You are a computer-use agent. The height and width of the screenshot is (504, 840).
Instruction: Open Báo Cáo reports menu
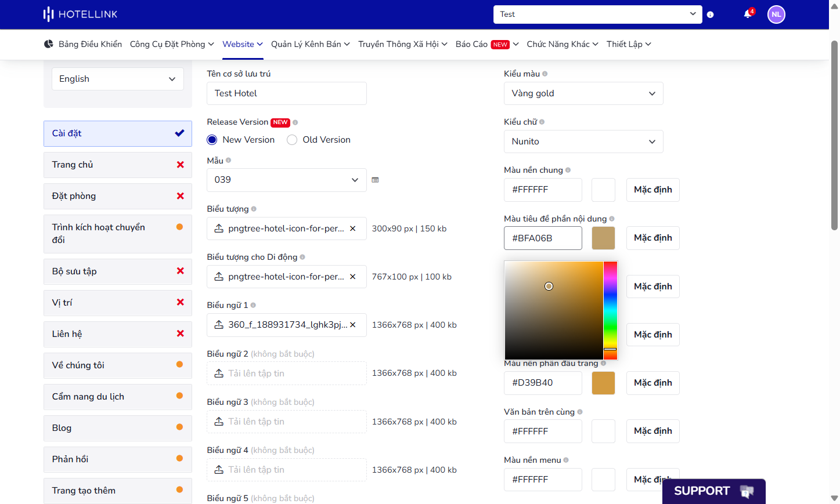[487, 44]
